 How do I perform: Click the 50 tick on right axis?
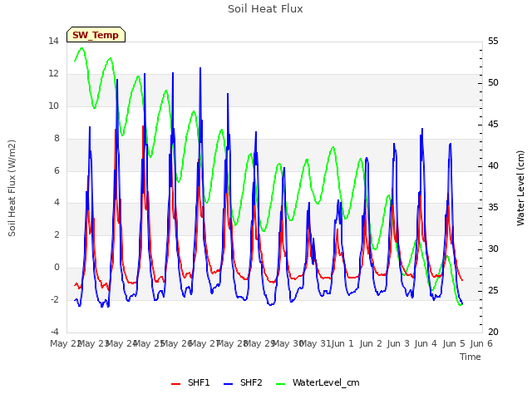pyautogui.click(x=493, y=83)
